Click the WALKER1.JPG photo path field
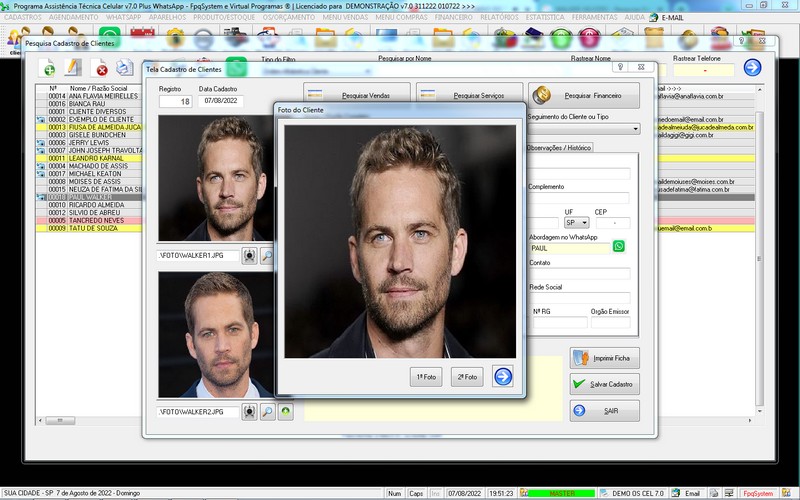 point(198,256)
